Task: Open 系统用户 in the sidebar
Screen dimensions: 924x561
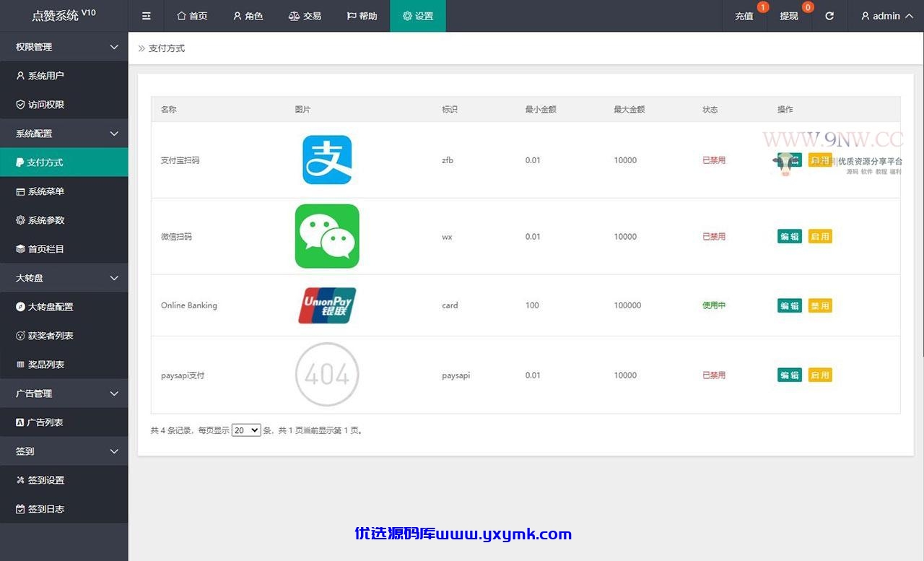Action: click(64, 76)
